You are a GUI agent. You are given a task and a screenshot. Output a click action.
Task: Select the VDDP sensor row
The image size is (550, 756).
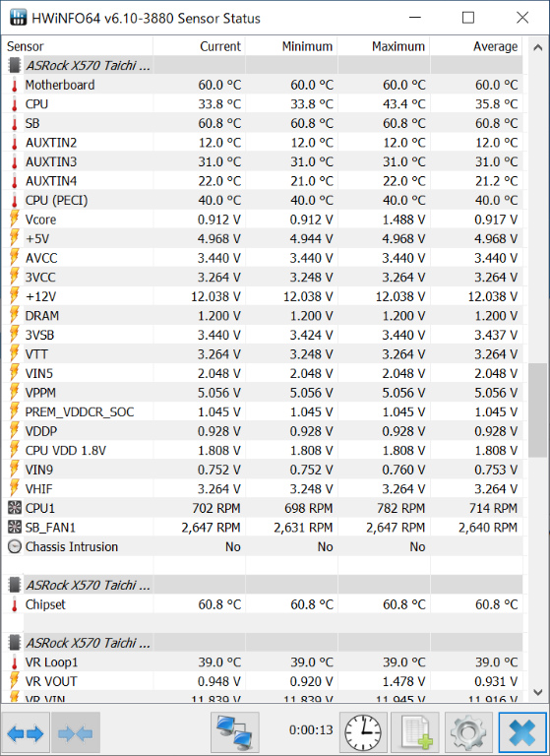[x=263, y=431]
